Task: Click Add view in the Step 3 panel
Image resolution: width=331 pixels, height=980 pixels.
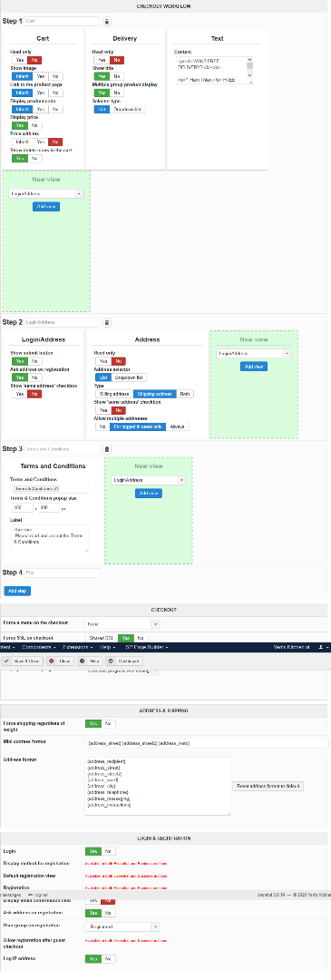Action: coord(149,493)
